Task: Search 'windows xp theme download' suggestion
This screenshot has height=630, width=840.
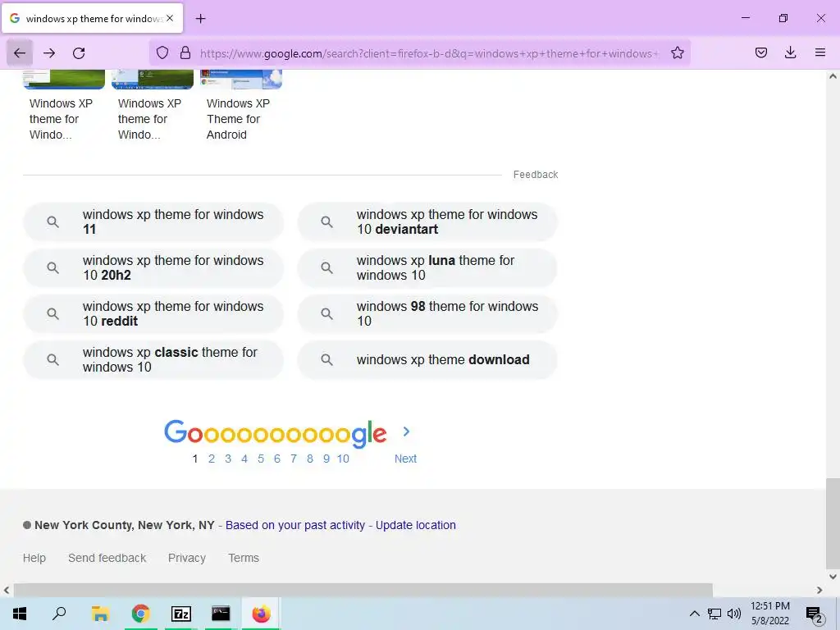Action: point(427,360)
